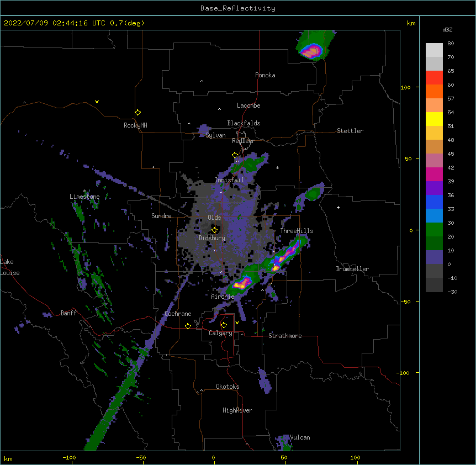The image size is (476, 465).
Task: Click the yellow V marker northwest of RockyMH
Action: click(97, 102)
